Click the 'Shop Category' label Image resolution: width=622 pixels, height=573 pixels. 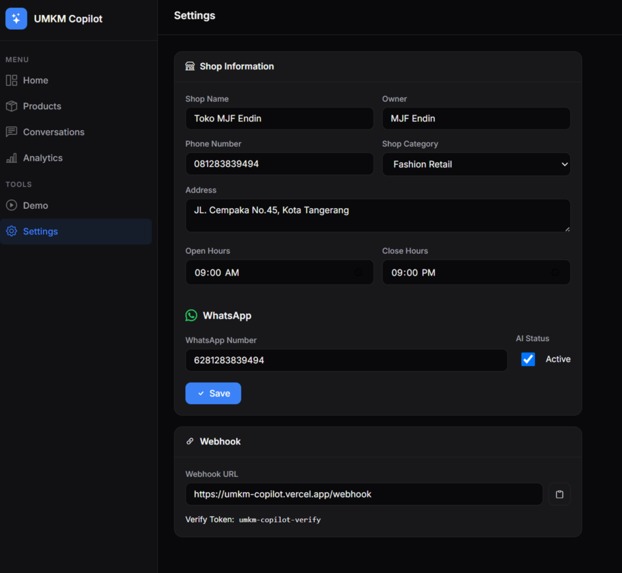point(410,144)
